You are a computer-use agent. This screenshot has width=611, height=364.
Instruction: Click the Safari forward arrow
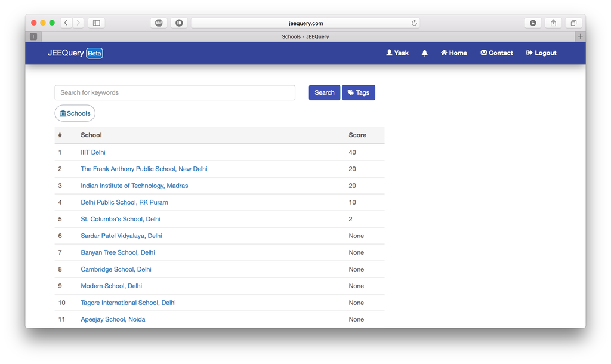point(78,23)
